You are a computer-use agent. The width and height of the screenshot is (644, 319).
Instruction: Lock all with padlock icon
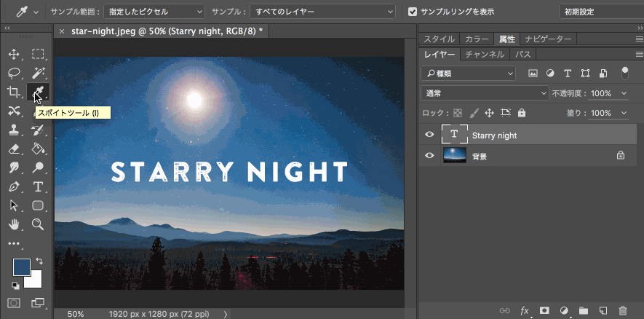coord(522,113)
